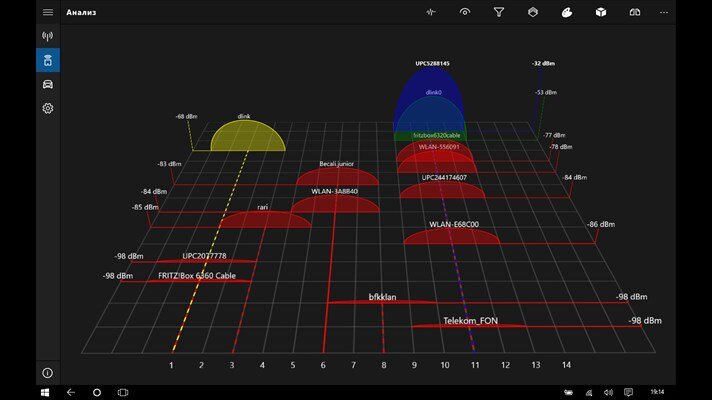712x400 pixels.
Task: Open the color palette theme icon
Action: [566, 13]
